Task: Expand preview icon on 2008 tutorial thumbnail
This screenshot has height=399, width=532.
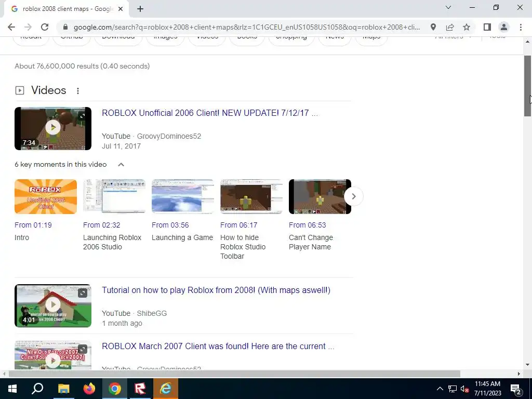Action: 83,293
